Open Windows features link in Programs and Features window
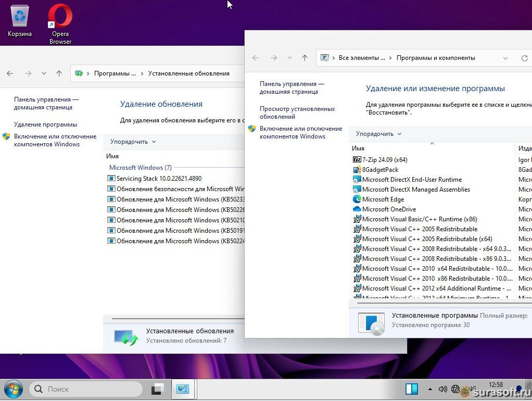 click(x=300, y=132)
